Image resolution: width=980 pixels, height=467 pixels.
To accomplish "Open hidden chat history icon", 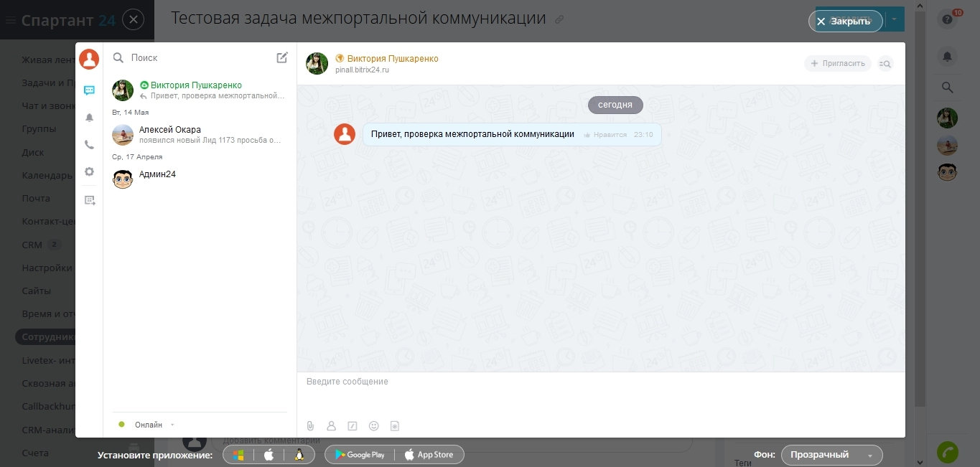I will pos(89,199).
